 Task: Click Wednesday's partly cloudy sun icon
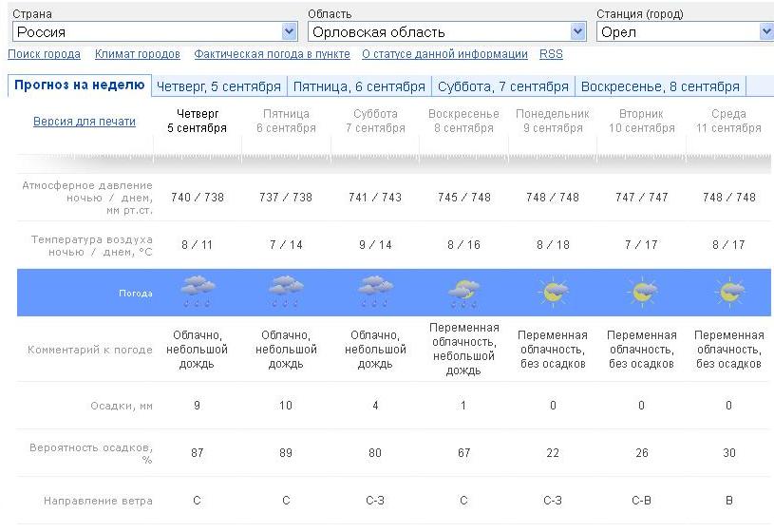tap(728, 292)
